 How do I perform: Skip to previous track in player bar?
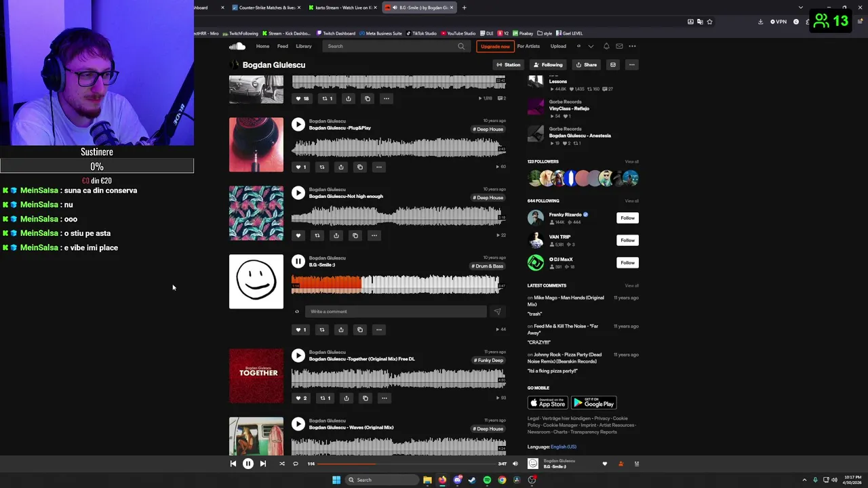233,464
